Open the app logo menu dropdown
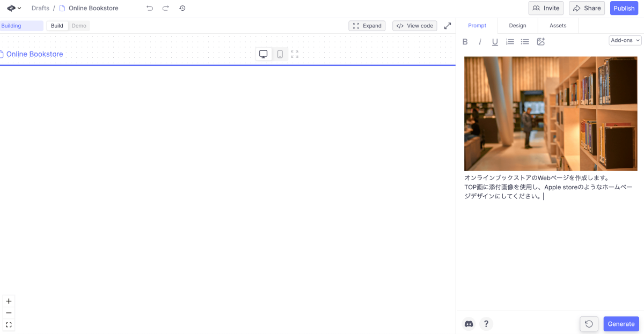The image size is (644, 334). [14, 8]
